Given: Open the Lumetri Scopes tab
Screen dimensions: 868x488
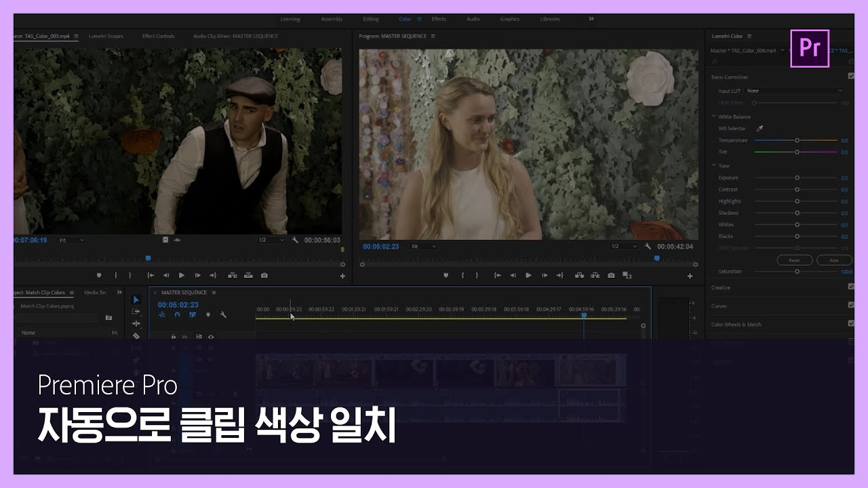Looking at the screenshot, I should pyautogui.click(x=106, y=36).
